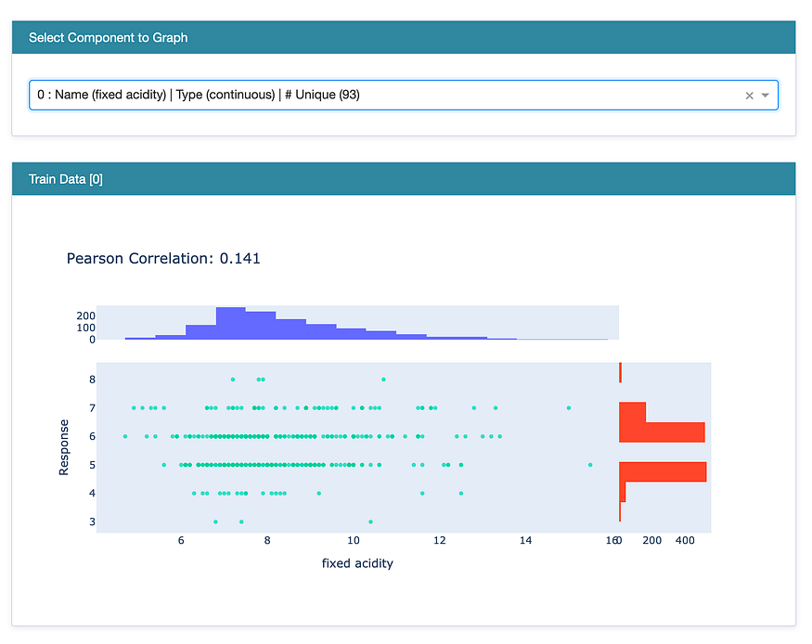Click the fixed acidity x-axis label
Screen dimensions: 812x644
point(357,563)
